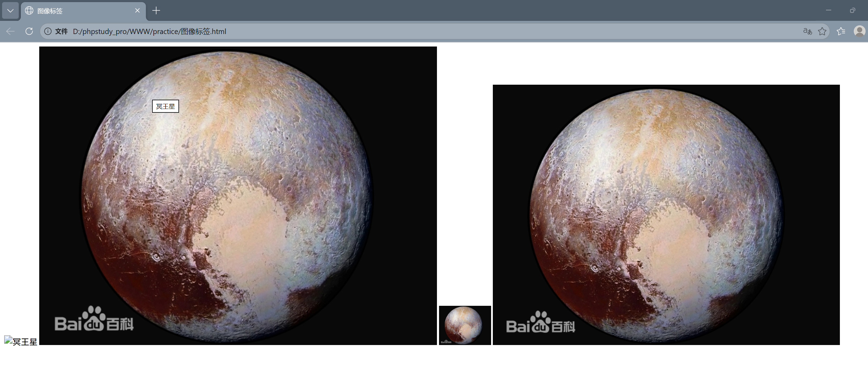868x378 pixels.
Task: Click the broken image 冥王星 alt text
Action: click(21, 341)
